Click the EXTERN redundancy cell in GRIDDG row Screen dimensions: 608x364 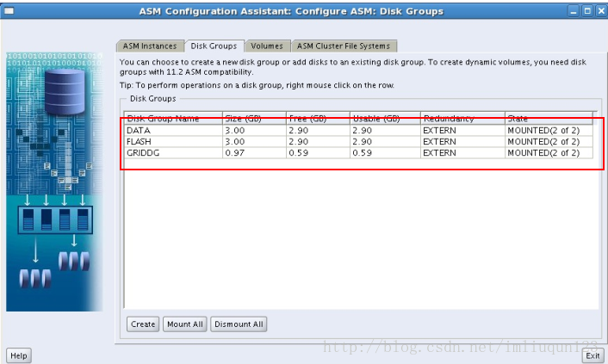(463, 152)
